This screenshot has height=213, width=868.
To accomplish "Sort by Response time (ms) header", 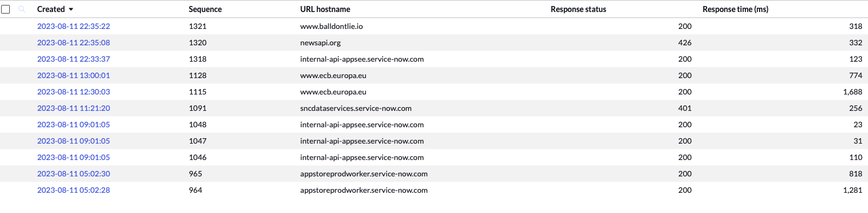I will 736,9.
